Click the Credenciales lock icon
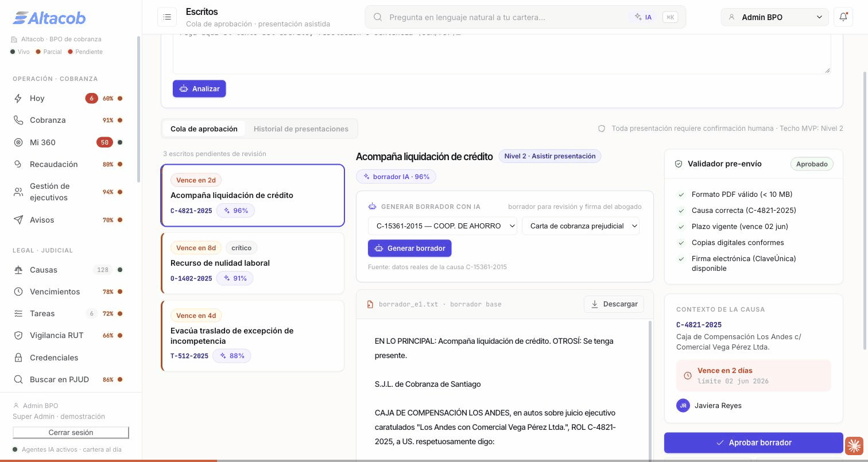The image size is (868, 462). (x=18, y=358)
